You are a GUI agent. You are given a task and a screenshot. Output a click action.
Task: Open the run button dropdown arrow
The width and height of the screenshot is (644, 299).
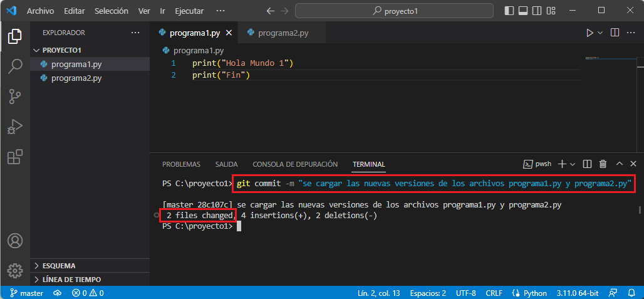click(x=600, y=33)
